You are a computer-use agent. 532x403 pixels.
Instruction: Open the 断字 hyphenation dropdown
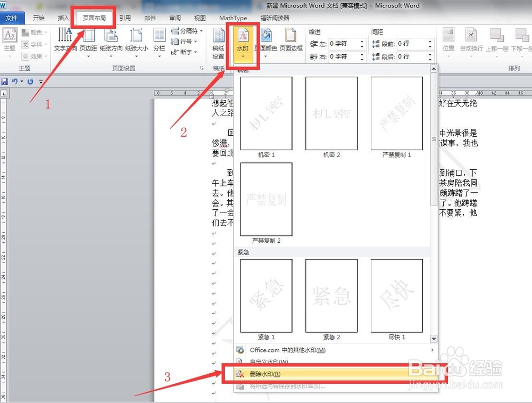[x=184, y=52]
